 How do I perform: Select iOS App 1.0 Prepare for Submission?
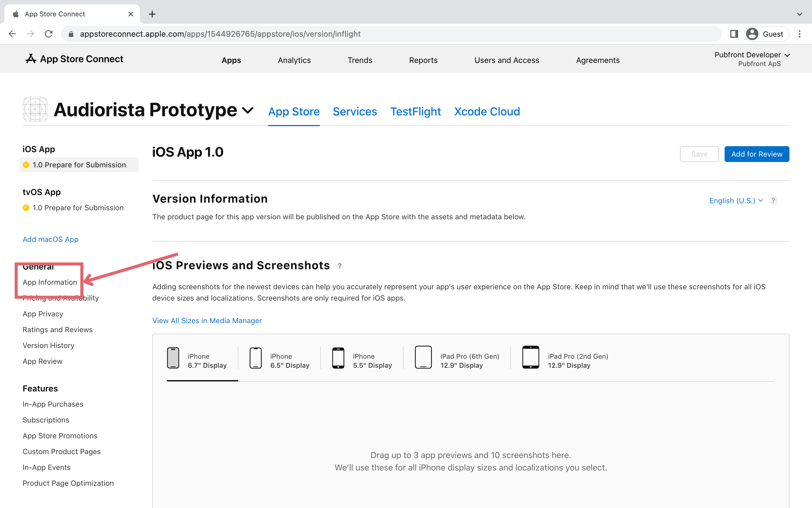point(79,165)
